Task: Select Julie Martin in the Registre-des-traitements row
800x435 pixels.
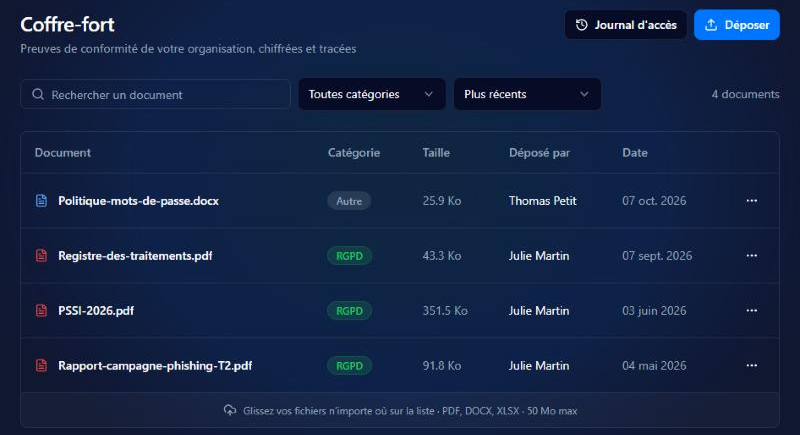Action: [539, 255]
